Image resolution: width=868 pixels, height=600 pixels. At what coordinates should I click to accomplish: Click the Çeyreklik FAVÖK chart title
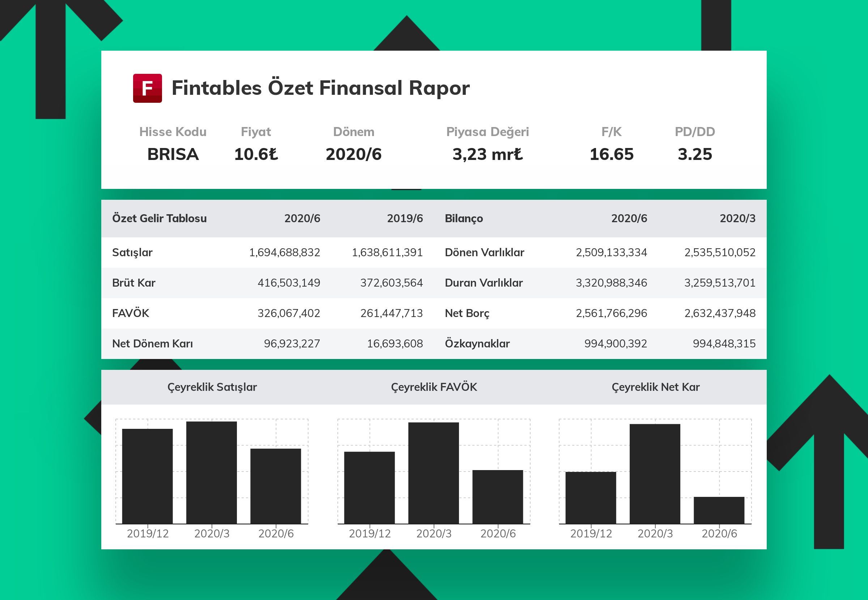(434, 387)
